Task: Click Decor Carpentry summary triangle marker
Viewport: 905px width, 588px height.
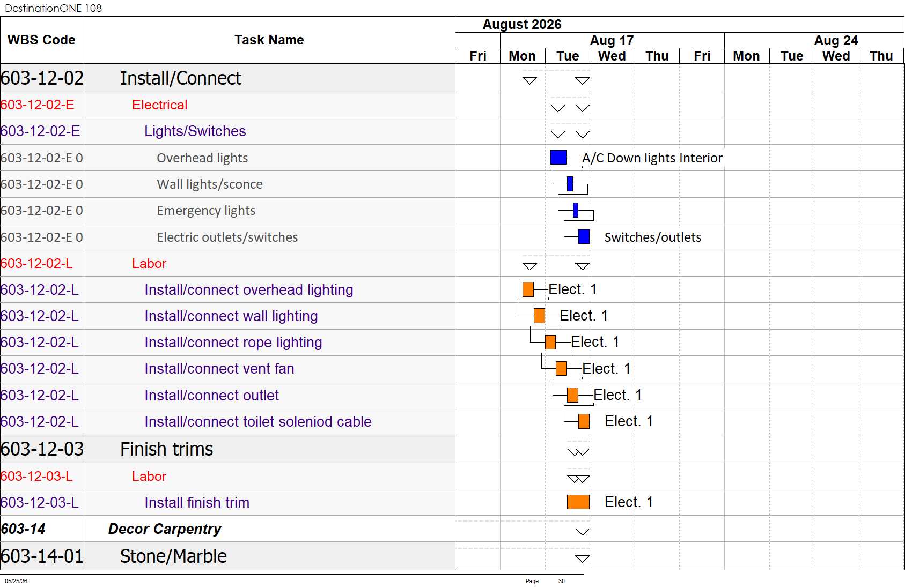Action: pyautogui.click(x=583, y=532)
